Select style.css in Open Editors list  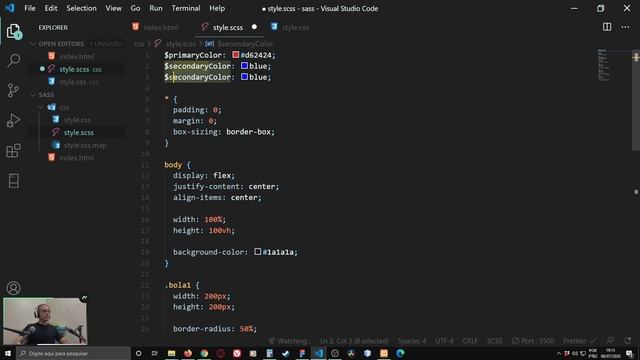76,82
